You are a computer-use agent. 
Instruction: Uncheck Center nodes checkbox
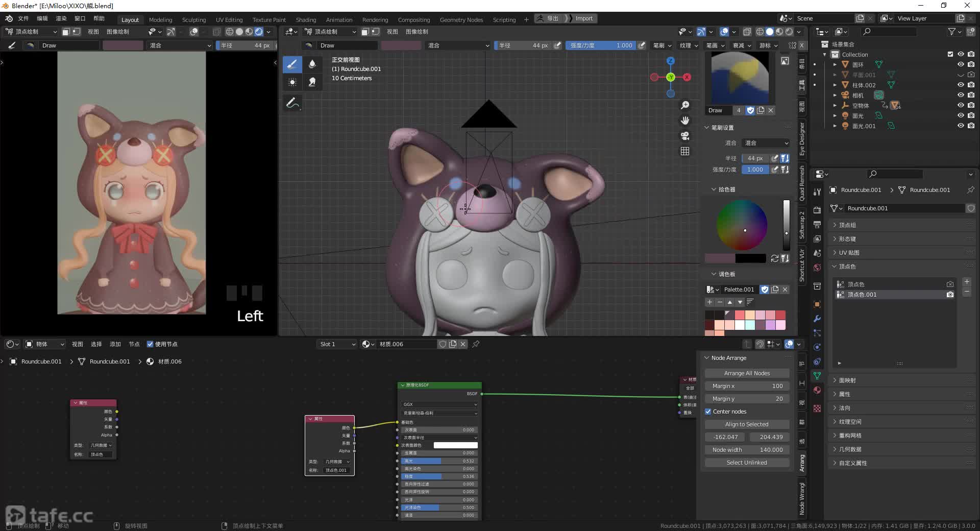(708, 412)
